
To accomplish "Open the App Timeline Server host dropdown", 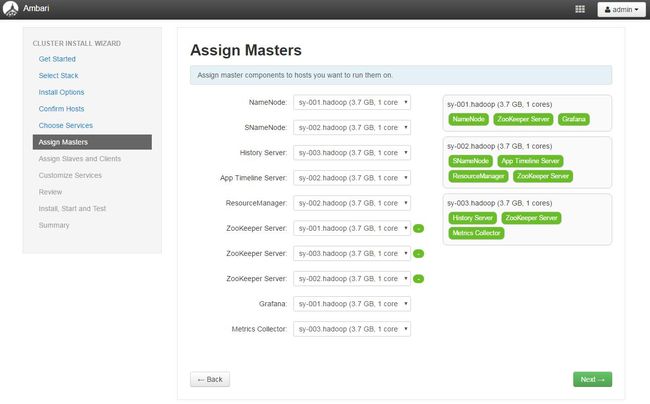I will (352, 178).
